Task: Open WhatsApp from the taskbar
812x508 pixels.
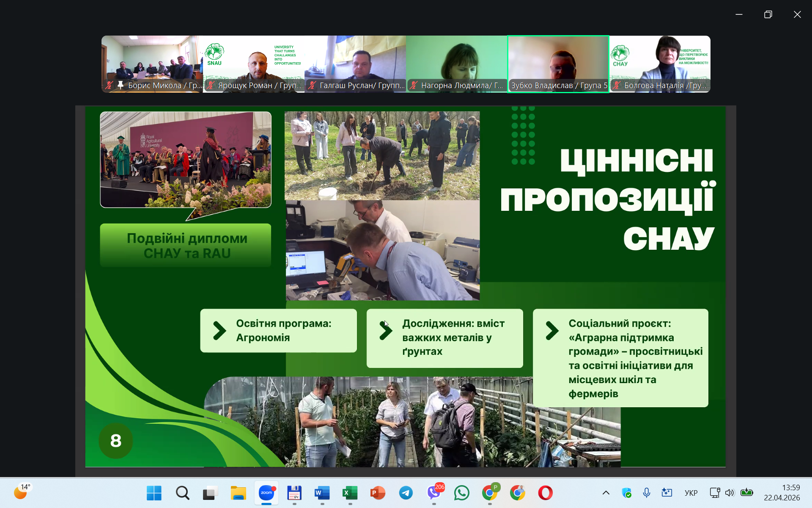Action: pos(461,493)
